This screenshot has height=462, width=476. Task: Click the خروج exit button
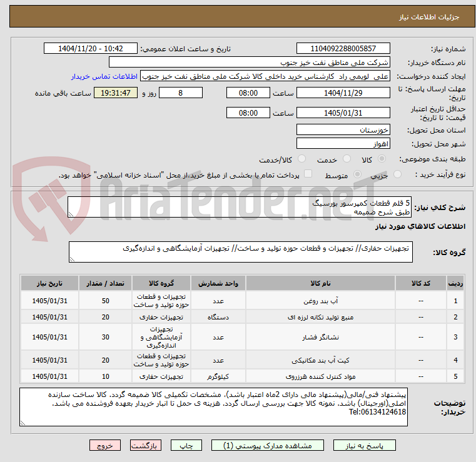tap(105, 445)
